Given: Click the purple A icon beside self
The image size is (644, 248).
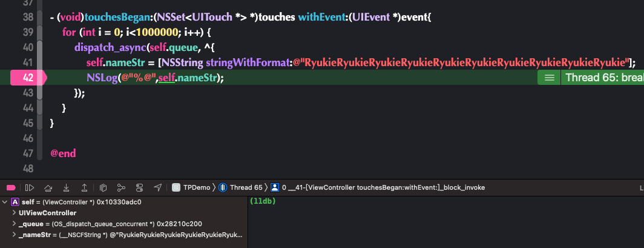Looking at the screenshot, I should pos(15,202).
